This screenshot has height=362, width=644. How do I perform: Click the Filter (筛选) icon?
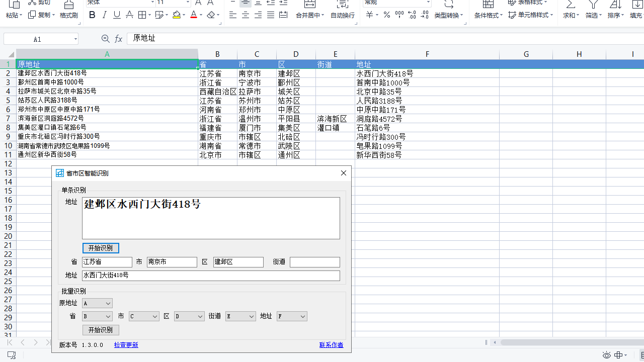593,10
